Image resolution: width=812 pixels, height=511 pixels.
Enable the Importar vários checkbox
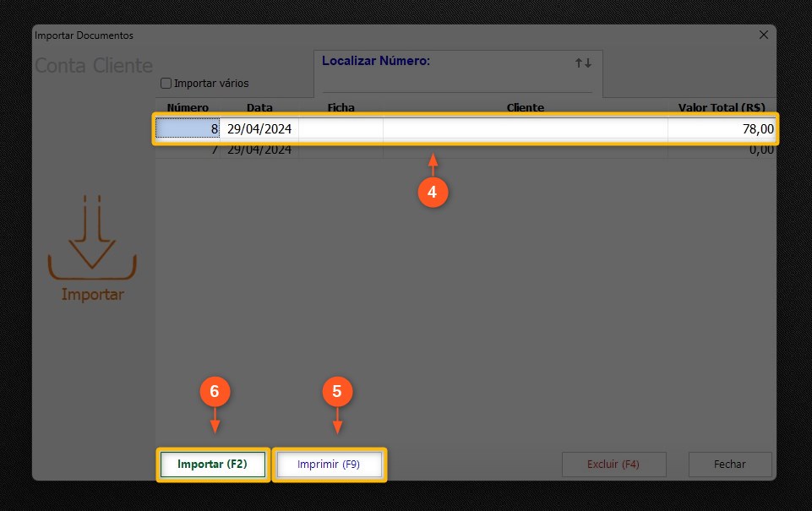(166, 84)
